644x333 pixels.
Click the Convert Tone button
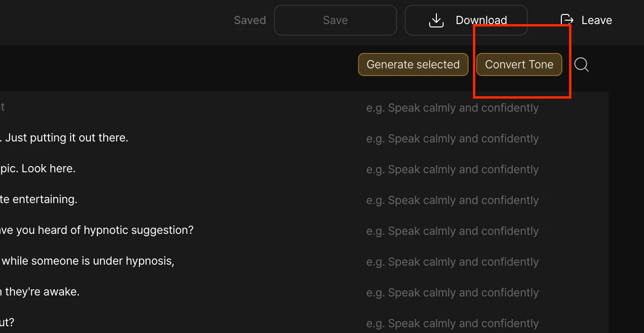(x=519, y=64)
